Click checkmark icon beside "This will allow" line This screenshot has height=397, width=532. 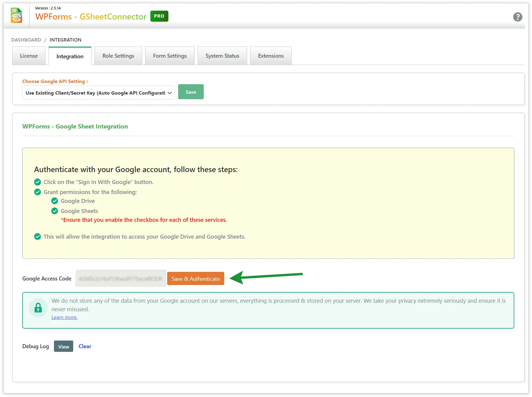pyautogui.click(x=38, y=236)
